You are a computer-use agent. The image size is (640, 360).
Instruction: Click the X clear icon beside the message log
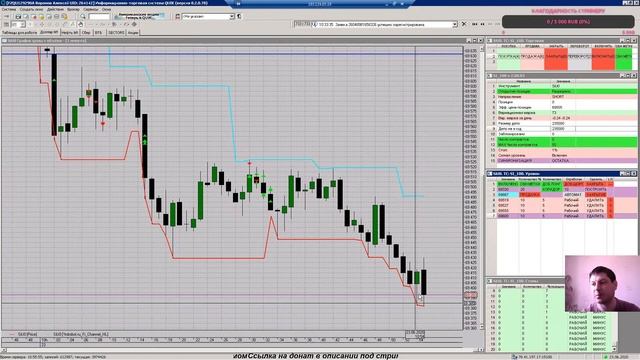[464, 24]
